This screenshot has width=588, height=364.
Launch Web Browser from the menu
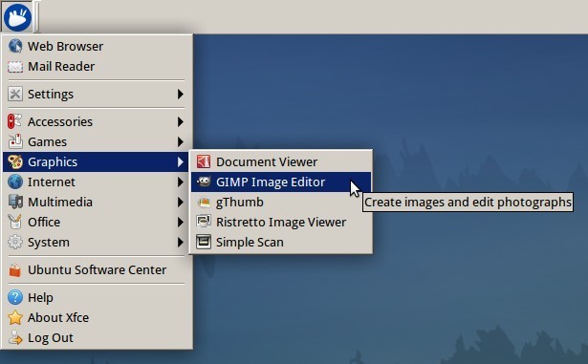(97, 46)
